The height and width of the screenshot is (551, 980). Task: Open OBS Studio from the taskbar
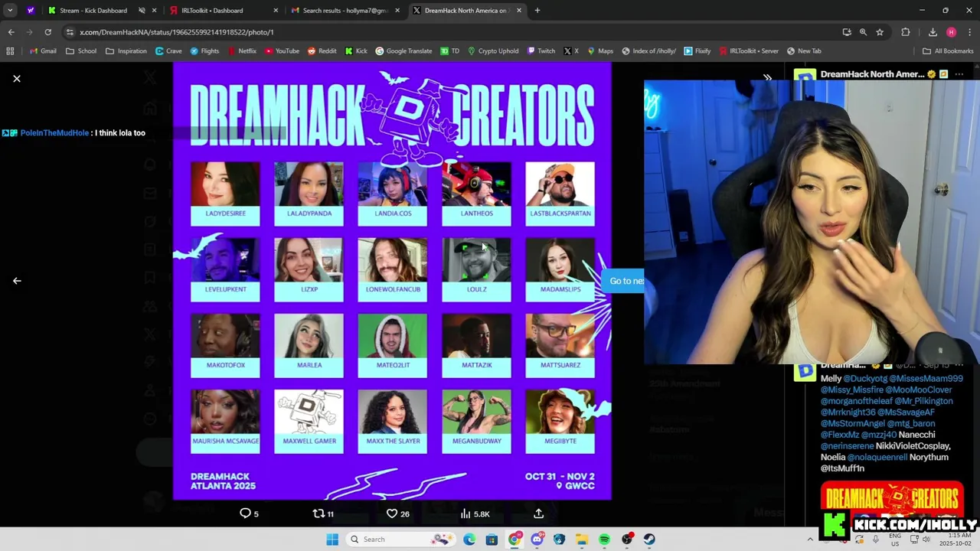tap(627, 540)
